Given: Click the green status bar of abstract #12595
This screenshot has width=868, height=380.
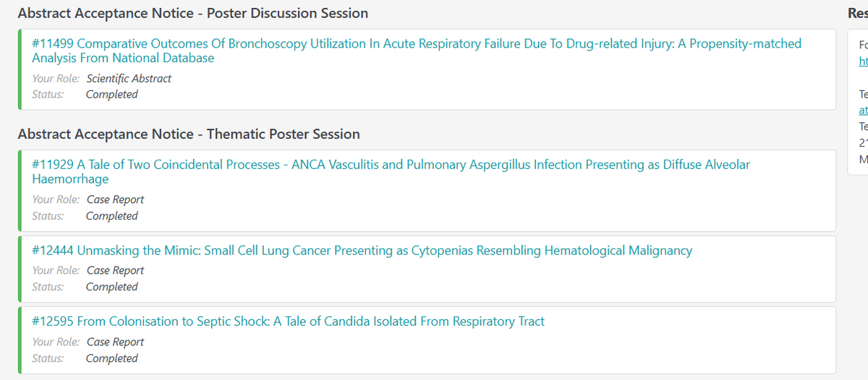Looking at the screenshot, I should pos(20,340).
